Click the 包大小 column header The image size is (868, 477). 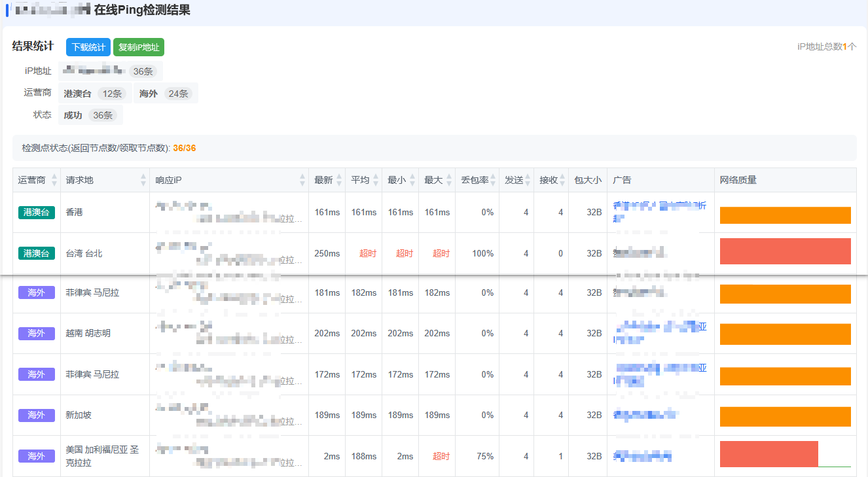(x=588, y=180)
